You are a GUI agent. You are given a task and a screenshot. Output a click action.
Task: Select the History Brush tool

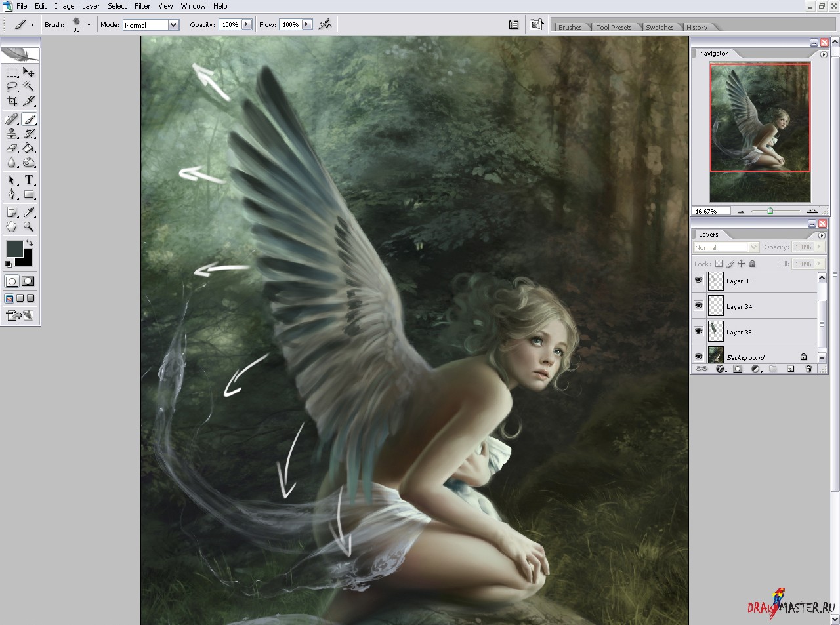tap(29, 133)
